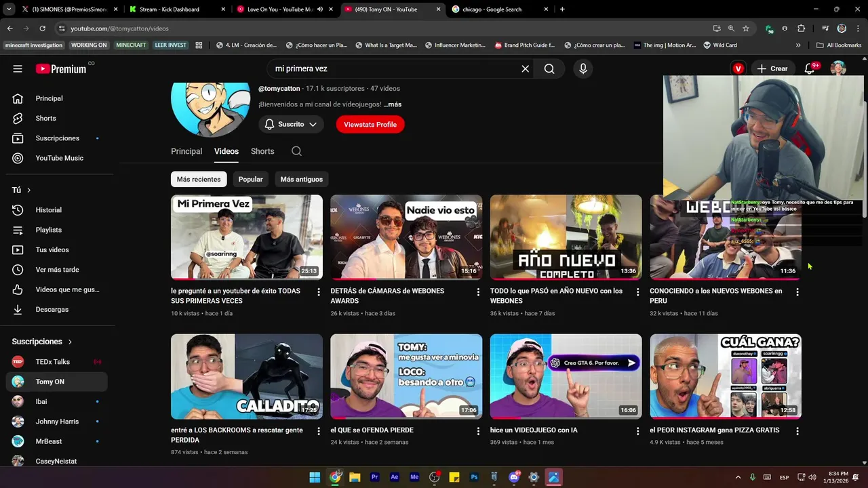Install the app via the address bar icon
Image resolution: width=868 pixels, height=488 pixels.
[717, 28]
